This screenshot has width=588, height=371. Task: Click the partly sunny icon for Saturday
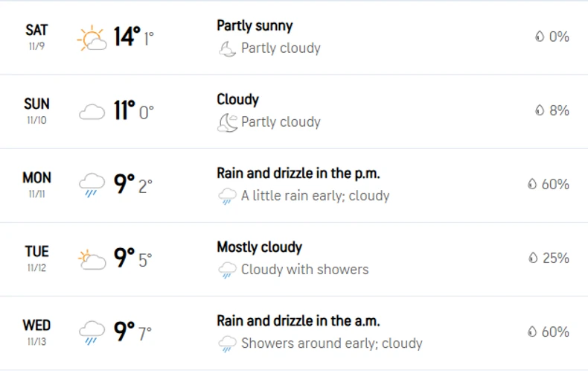(92, 37)
